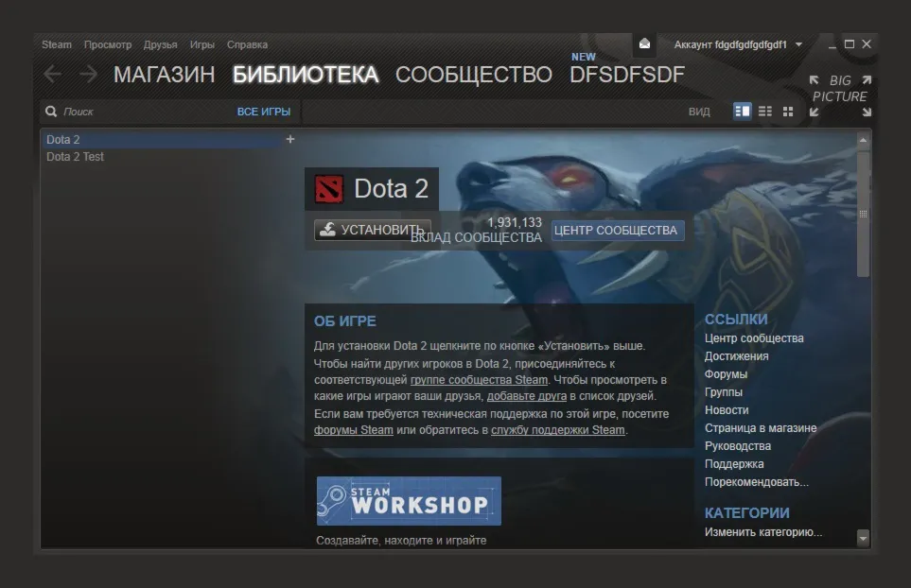Click the УСТАНОВИТЬ install button
Image resolution: width=911 pixels, height=588 pixels.
coord(373,230)
